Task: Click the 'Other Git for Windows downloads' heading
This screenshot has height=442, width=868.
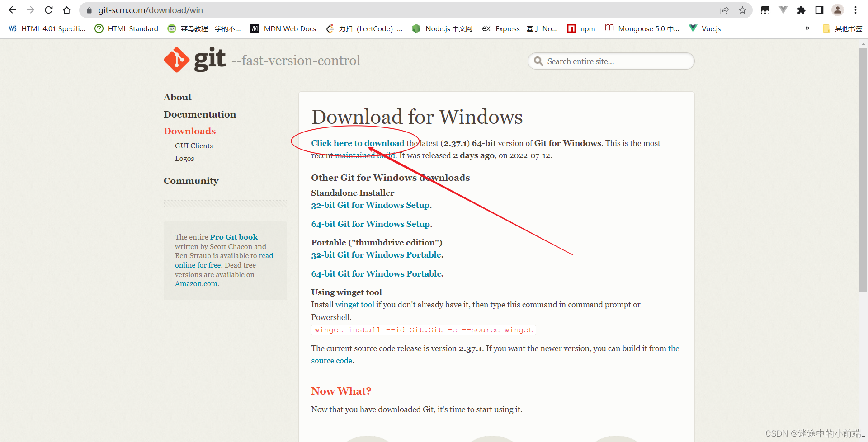Action: (391, 178)
